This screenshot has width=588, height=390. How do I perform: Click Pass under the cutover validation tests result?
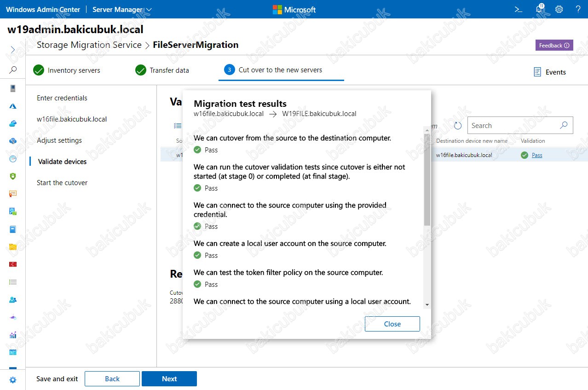pos(211,188)
